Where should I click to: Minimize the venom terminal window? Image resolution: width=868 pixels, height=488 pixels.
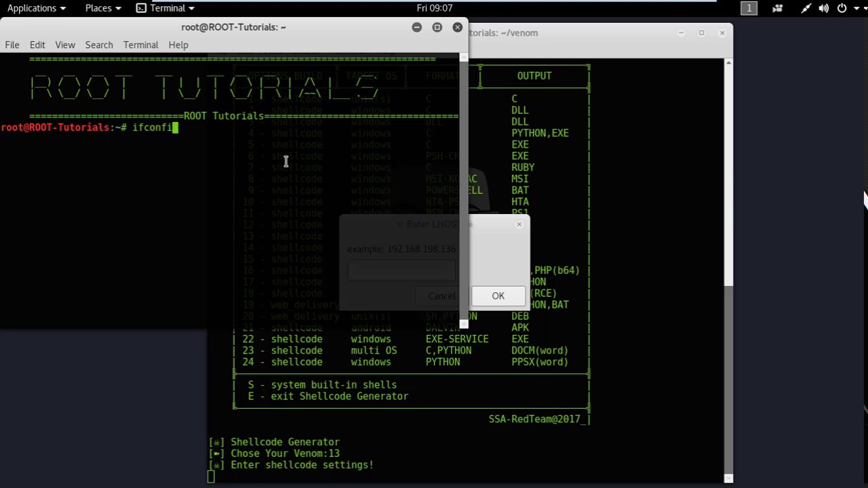click(x=681, y=33)
